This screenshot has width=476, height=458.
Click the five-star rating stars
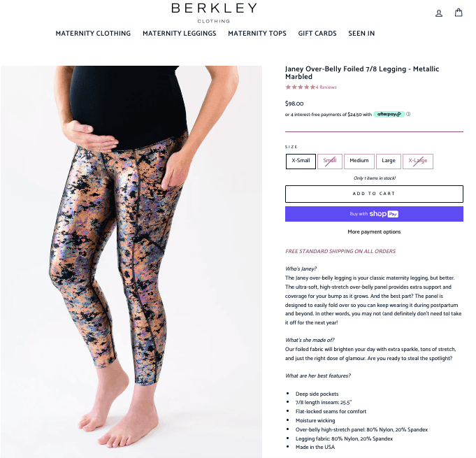click(301, 87)
